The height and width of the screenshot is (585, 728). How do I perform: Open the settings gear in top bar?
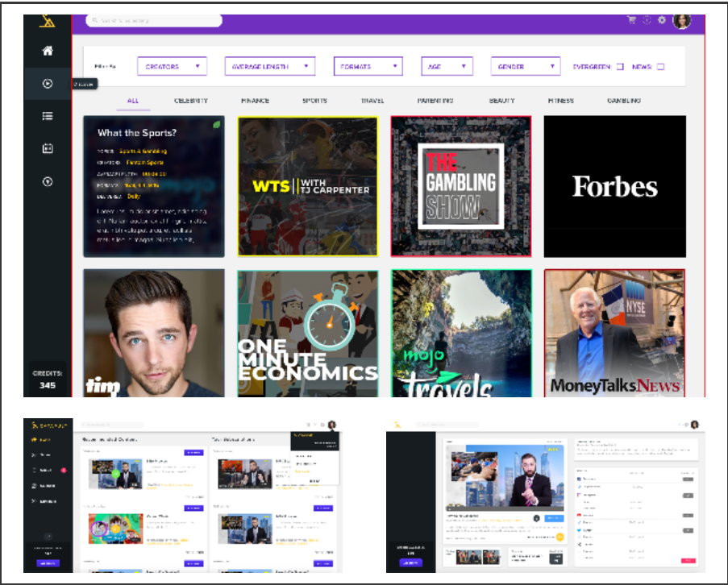point(661,20)
